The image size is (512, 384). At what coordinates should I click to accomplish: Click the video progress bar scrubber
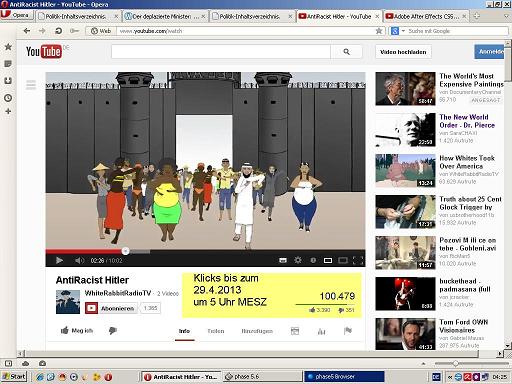tap(125, 251)
